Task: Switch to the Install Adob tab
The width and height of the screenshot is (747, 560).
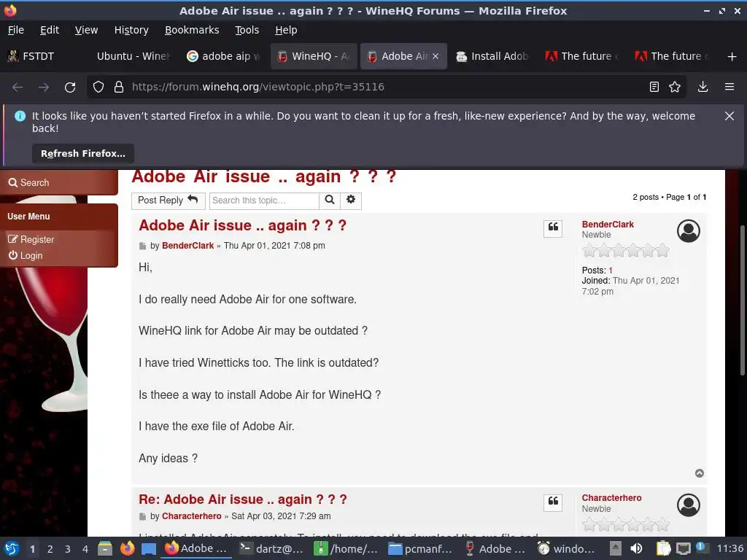Action: [x=494, y=56]
